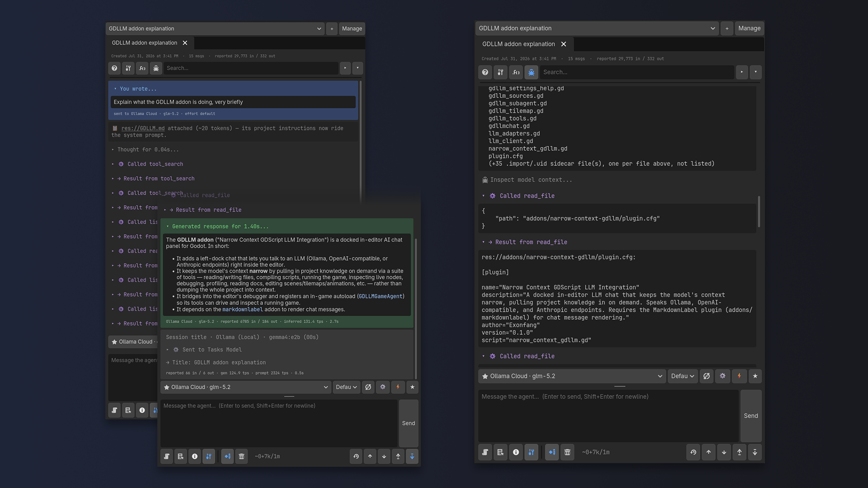
Task: Click the up arrow in the right panel's bottom bar
Action: pyautogui.click(x=709, y=452)
